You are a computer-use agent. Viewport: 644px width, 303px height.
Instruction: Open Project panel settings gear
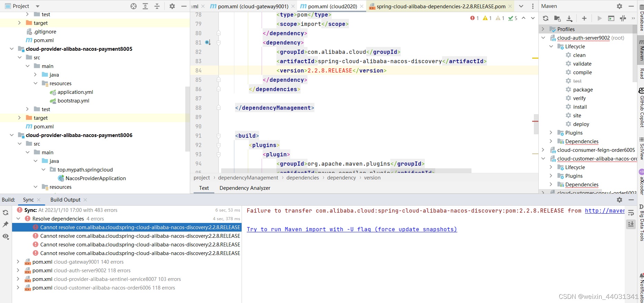[172, 6]
